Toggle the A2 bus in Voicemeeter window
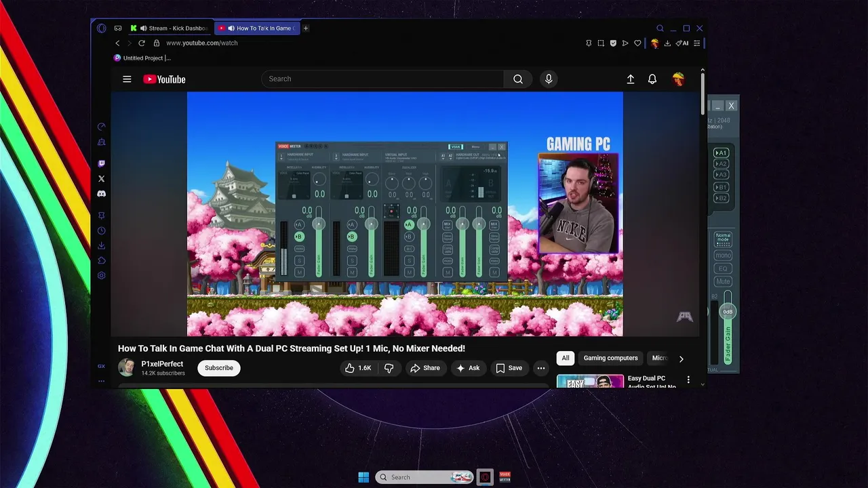This screenshot has width=868, height=488. click(722, 163)
